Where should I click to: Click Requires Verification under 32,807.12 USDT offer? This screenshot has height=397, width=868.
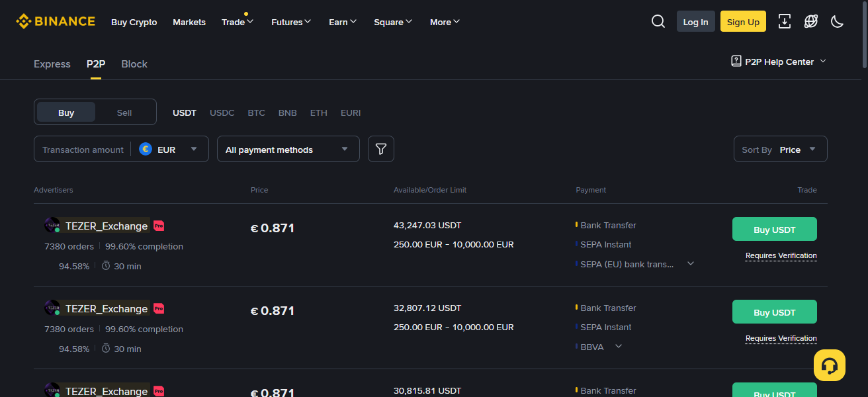point(781,338)
